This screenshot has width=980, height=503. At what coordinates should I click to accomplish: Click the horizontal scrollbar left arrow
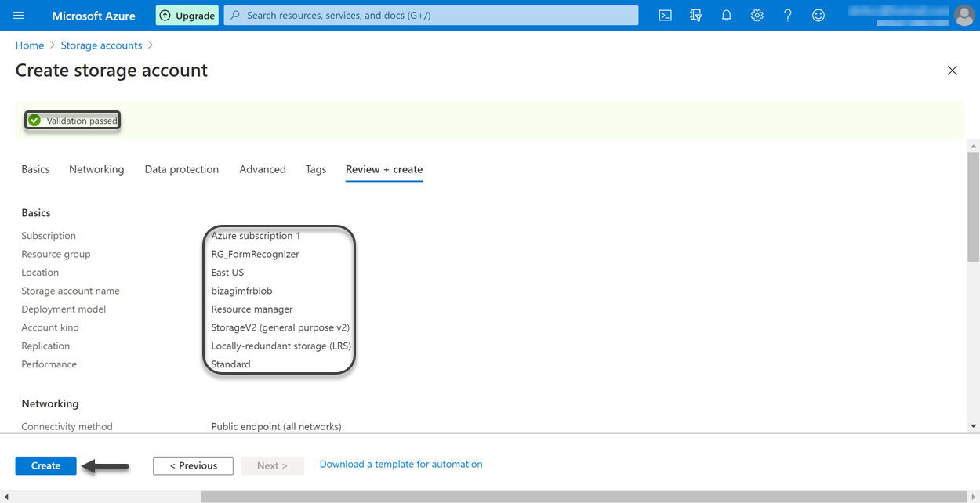[6, 497]
